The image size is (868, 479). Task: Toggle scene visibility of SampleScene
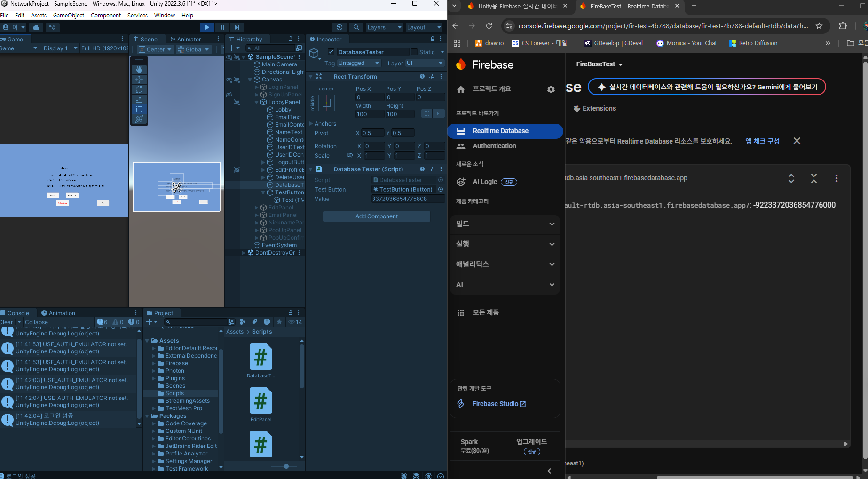coord(229,57)
